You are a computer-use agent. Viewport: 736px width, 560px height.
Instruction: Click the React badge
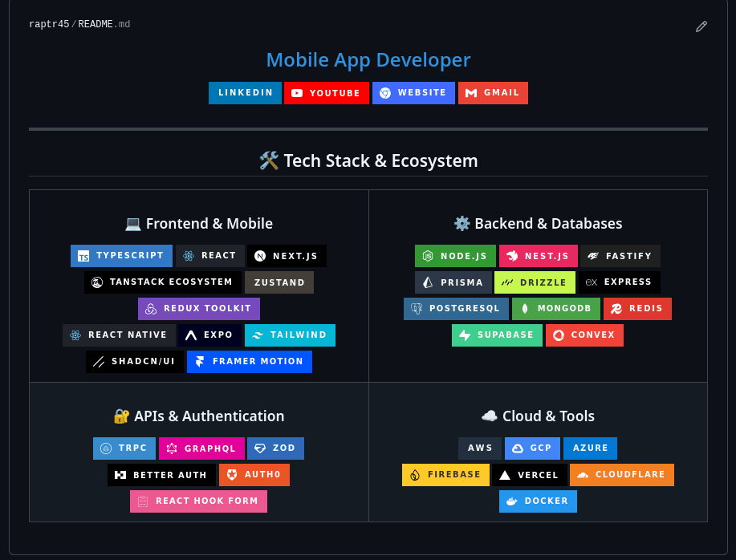[x=210, y=256]
